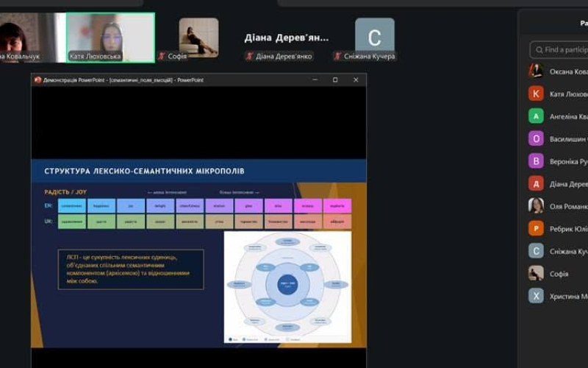Click the 'cheerfulness' cell in EN row
The width and height of the screenshot is (588, 368).
pyautogui.click(x=190, y=206)
